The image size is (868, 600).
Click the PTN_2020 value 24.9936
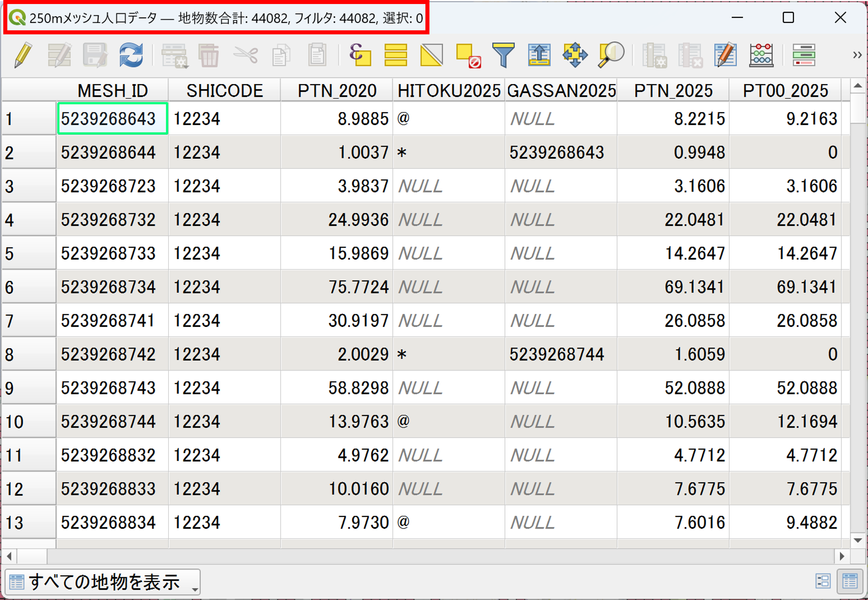point(337,220)
